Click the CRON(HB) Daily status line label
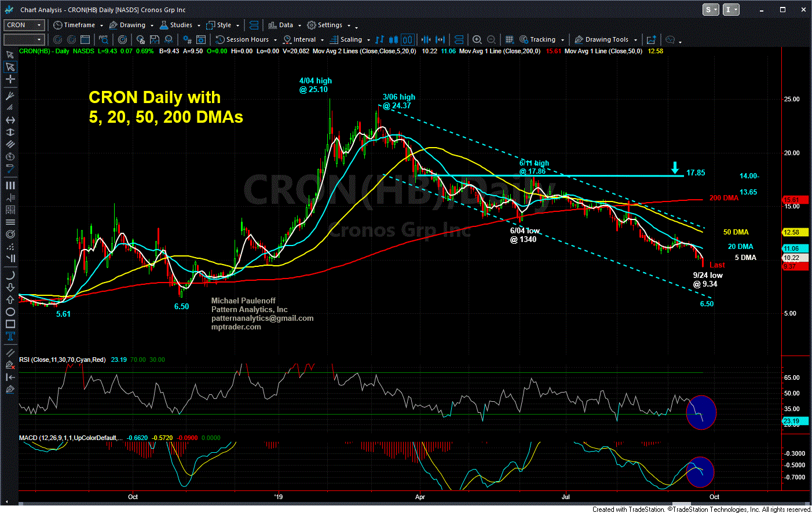The image size is (812, 513). pos(44,51)
